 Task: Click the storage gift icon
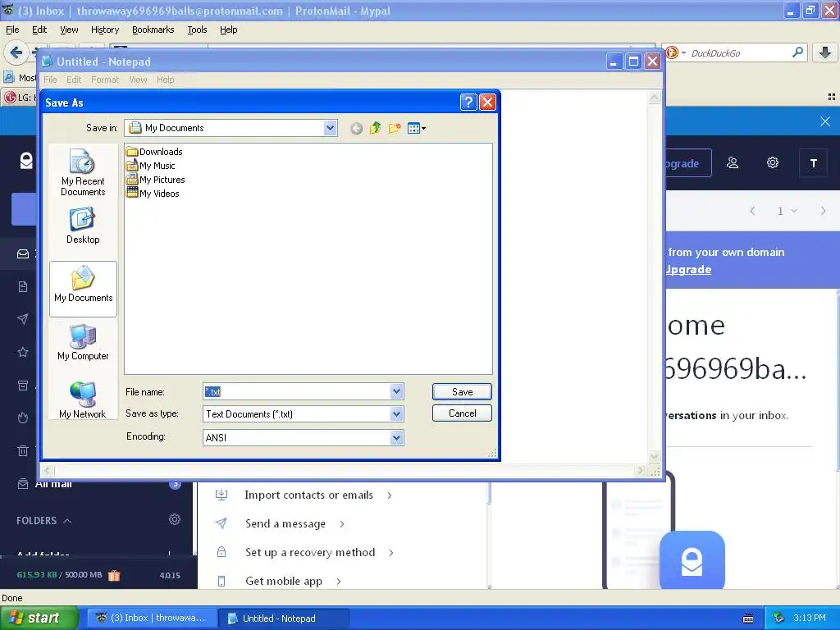coord(114,575)
